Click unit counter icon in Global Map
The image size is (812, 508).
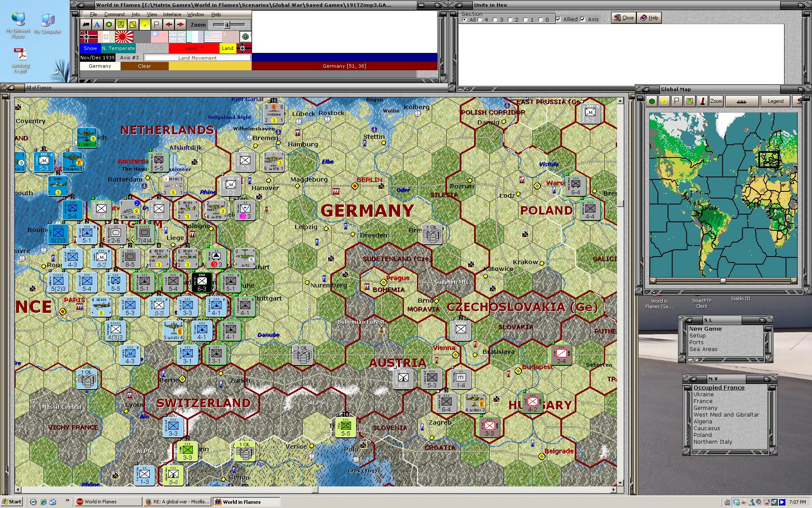coord(689,101)
